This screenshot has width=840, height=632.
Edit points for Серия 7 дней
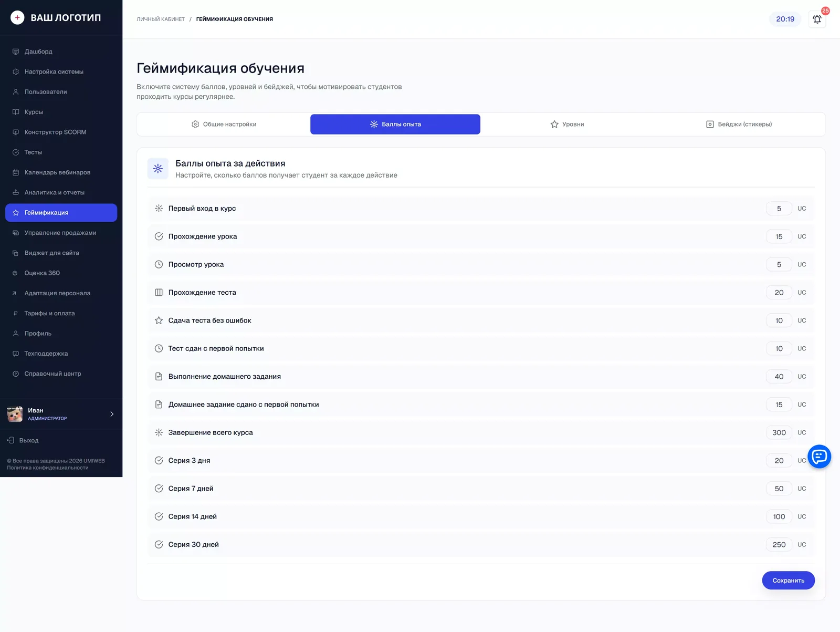coord(779,489)
